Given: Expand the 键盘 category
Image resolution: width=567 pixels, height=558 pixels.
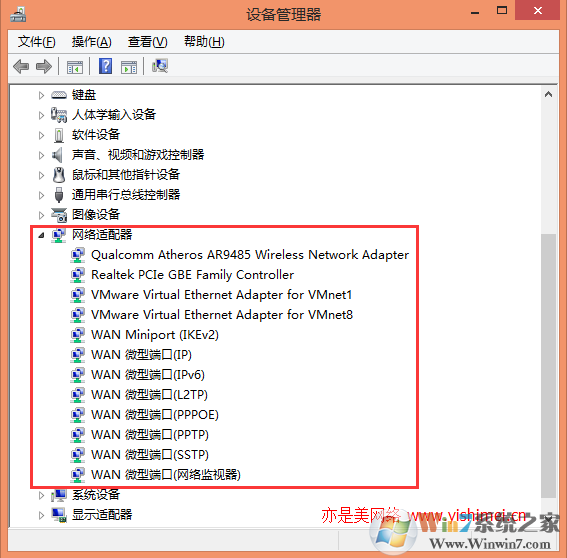Looking at the screenshot, I should (41, 95).
